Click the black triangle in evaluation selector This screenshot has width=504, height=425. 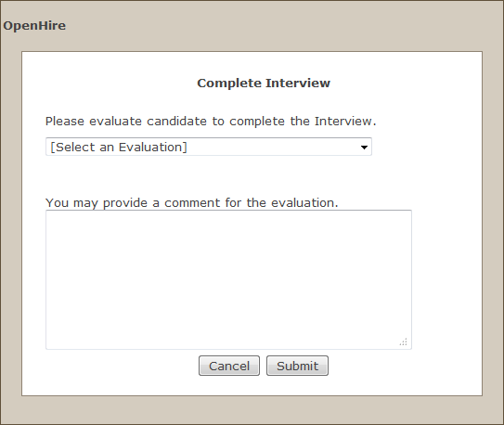[364, 148]
